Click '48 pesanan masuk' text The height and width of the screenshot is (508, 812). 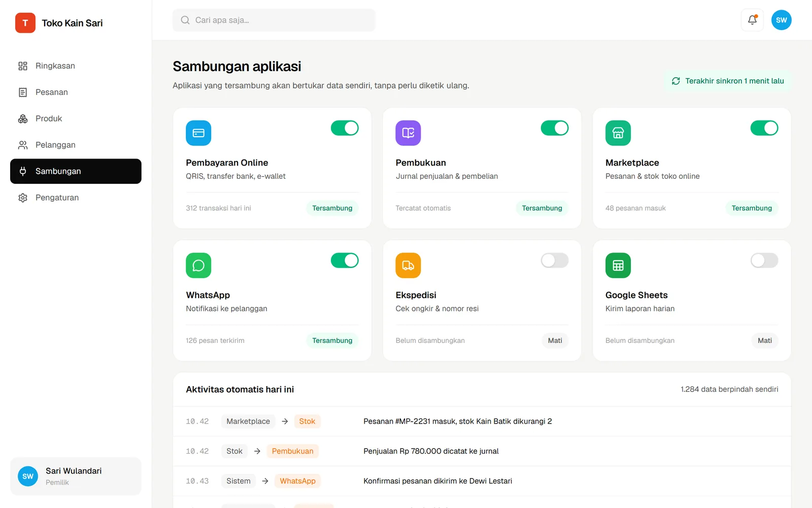coord(635,208)
